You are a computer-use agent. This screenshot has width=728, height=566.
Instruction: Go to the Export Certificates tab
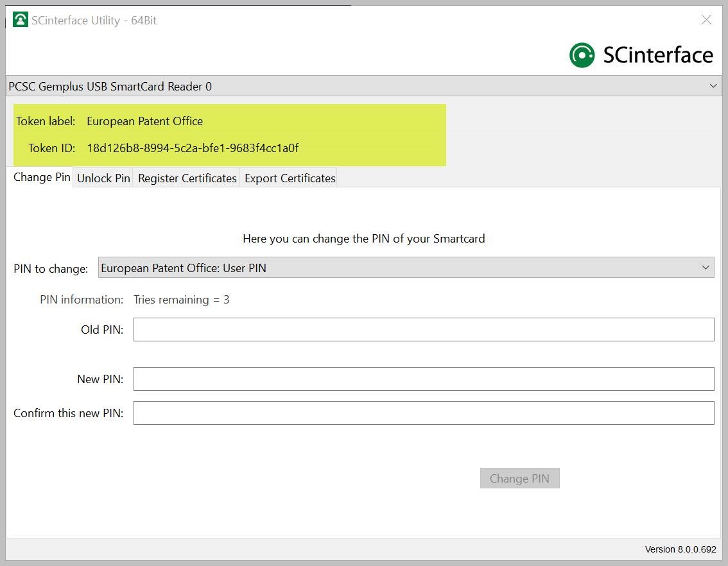(x=290, y=178)
